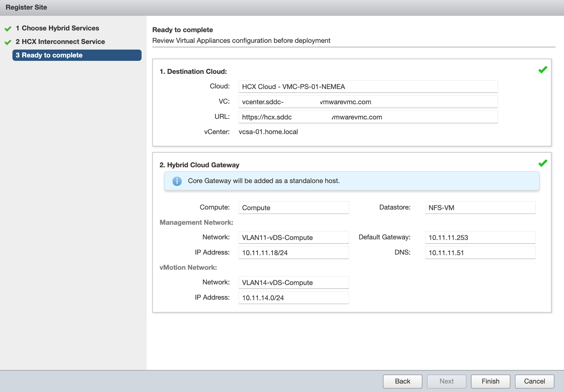This screenshot has height=392, width=564.
Task: Click the VC hostname field
Action: coord(368,102)
